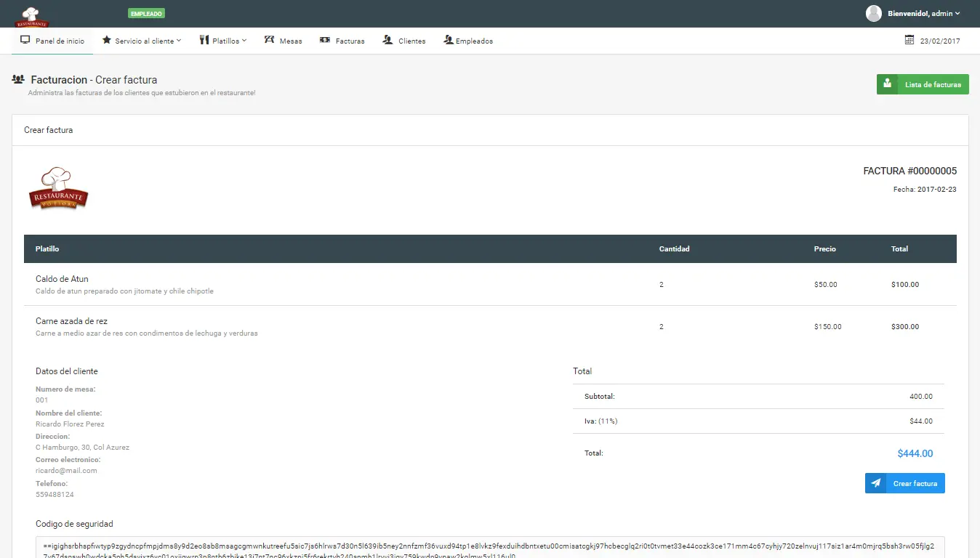This screenshot has width=980, height=558.
Task: Click the Caldo de Atun total $100.00
Action: [905, 284]
